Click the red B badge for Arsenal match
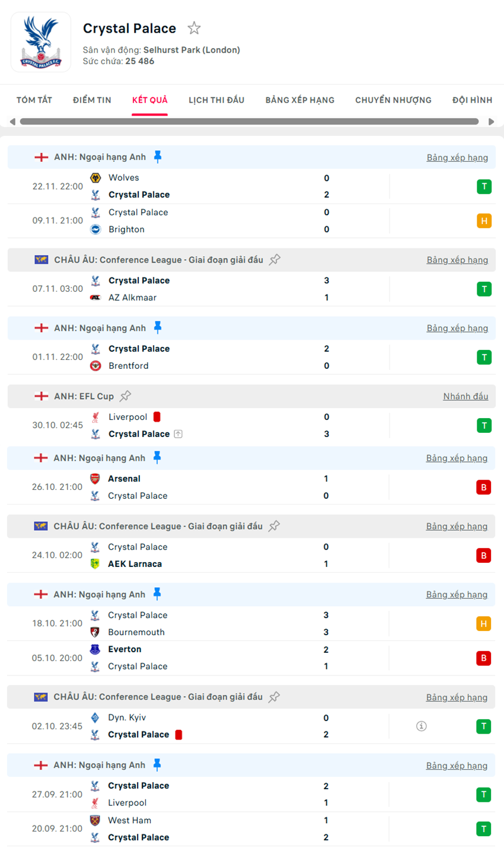 (483, 487)
